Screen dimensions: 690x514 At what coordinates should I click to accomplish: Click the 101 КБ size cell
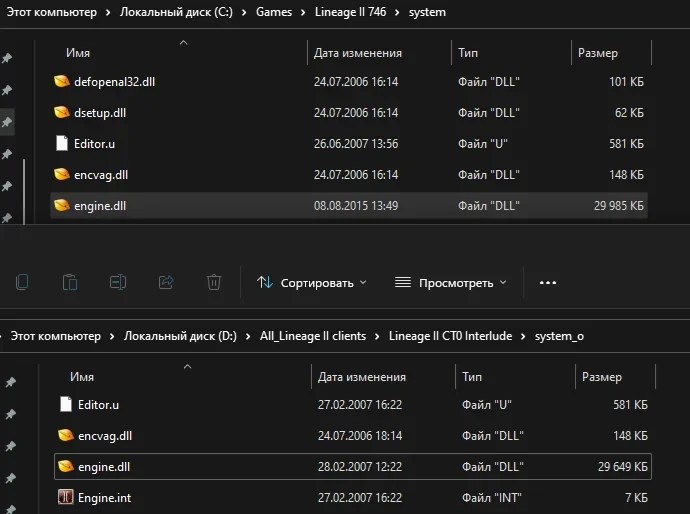pos(626,82)
